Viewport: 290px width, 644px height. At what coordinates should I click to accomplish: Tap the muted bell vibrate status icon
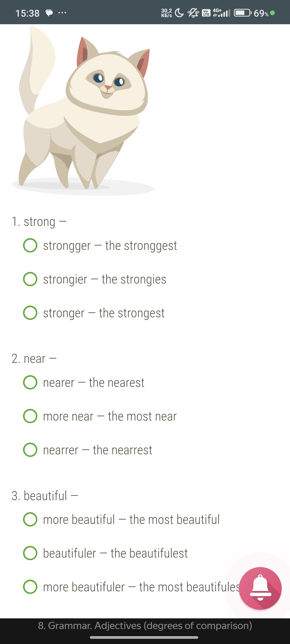[x=193, y=13]
